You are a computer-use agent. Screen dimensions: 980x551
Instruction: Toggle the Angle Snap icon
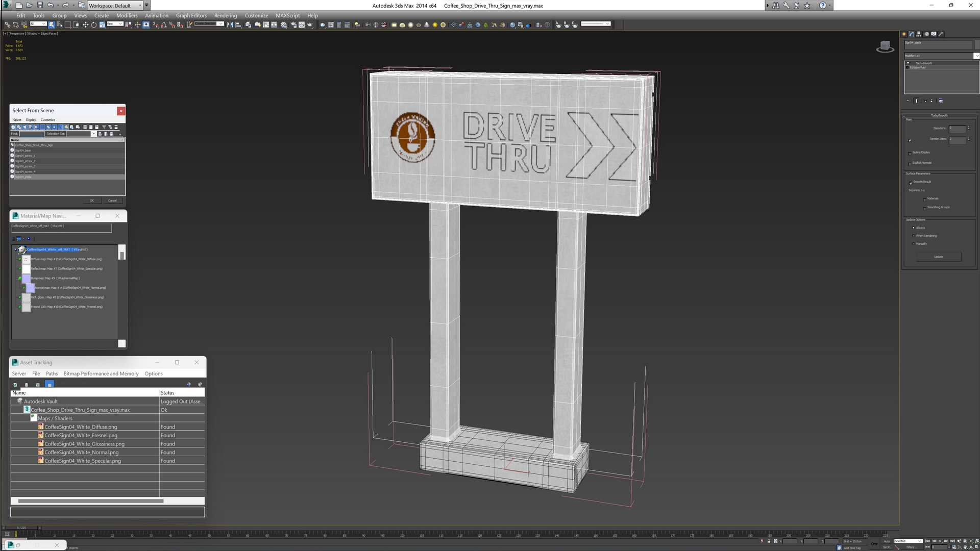163,24
